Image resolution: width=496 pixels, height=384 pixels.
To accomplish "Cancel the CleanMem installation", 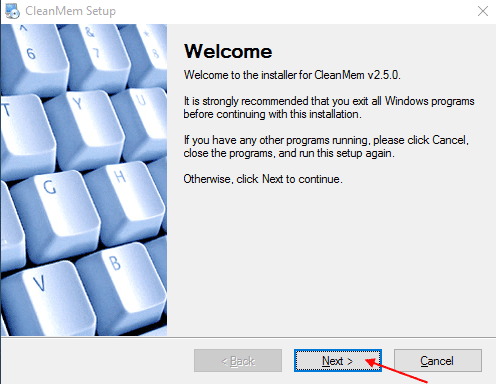I will (x=438, y=360).
